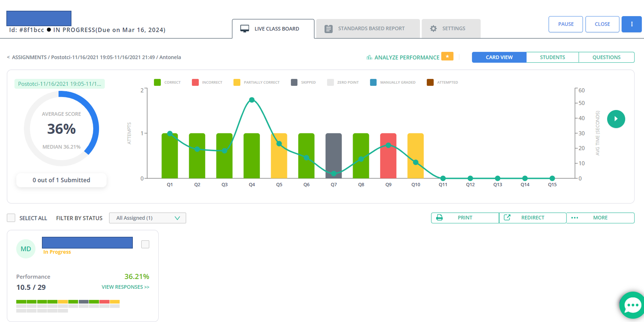The image size is (644, 322).
Task: Click the Standards Based Report clipboard icon
Action: click(x=328, y=29)
